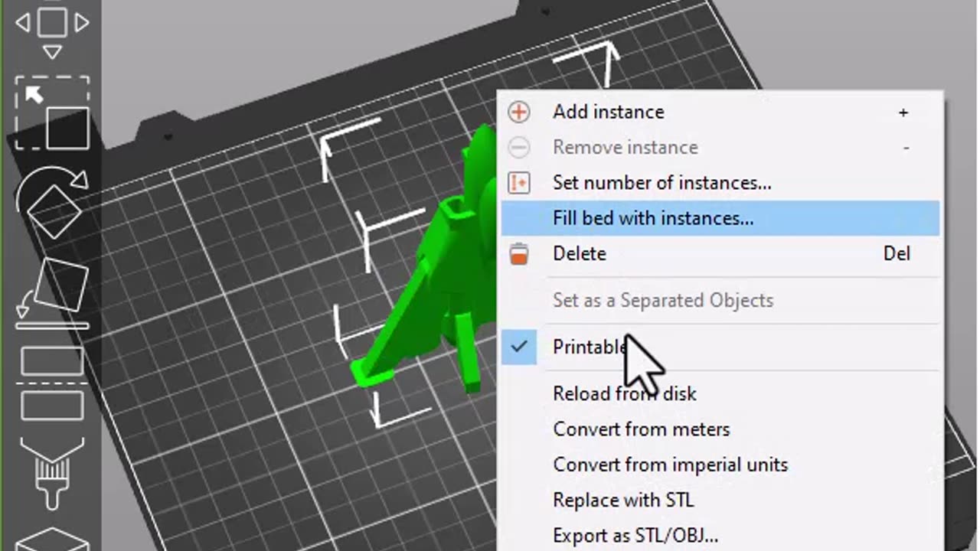Viewport: 980px width, 551px height.
Task: Choose Reload from disk
Action: point(720,393)
